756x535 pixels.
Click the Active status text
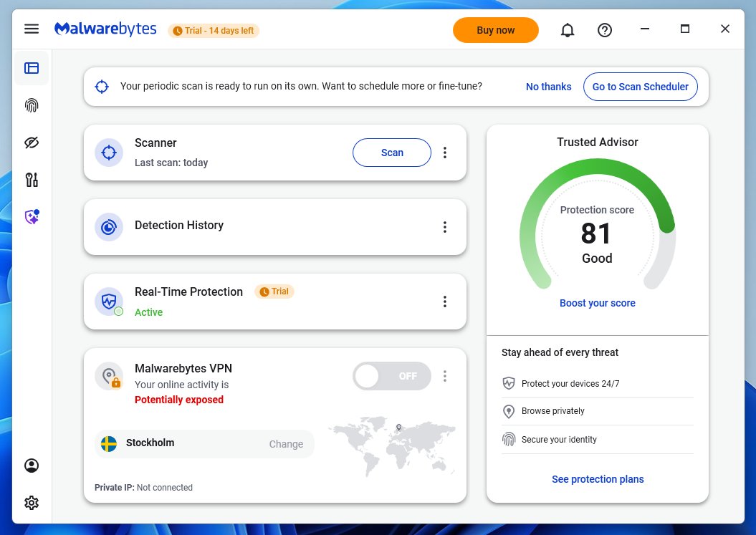(x=148, y=312)
